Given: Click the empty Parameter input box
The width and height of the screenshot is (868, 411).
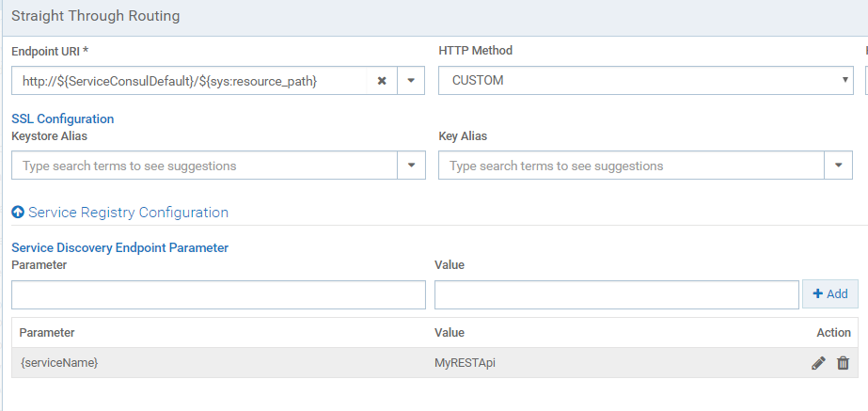Looking at the screenshot, I should tap(205, 294).
